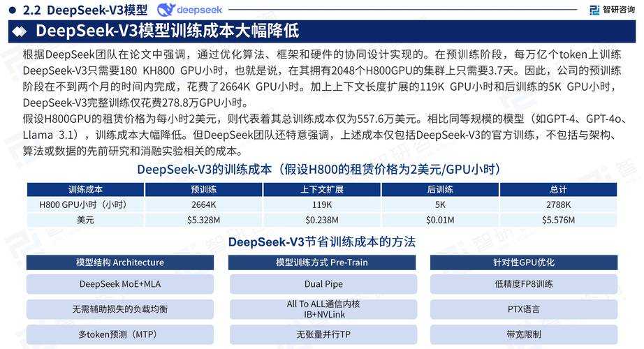Click the line 'DeepSeek-V3完整训练仅花费278.8万GPU小时'
Viewport: 644px width, 349px height.
136,103
